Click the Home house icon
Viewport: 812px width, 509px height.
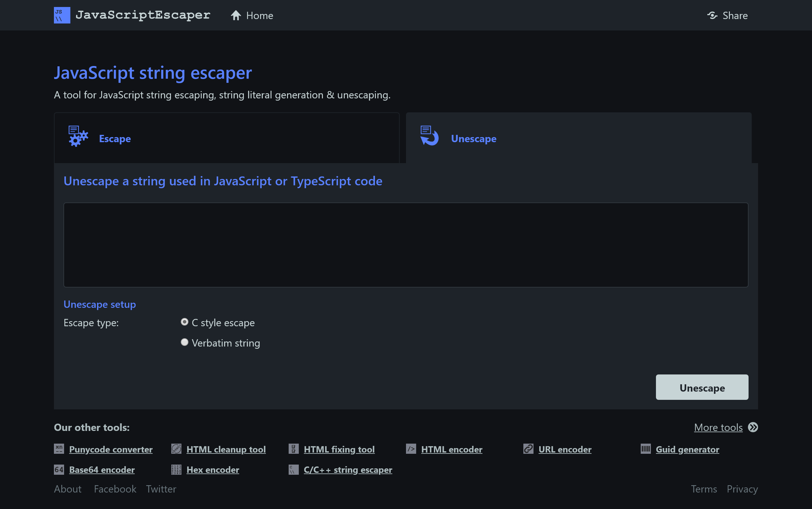(236, 15)
